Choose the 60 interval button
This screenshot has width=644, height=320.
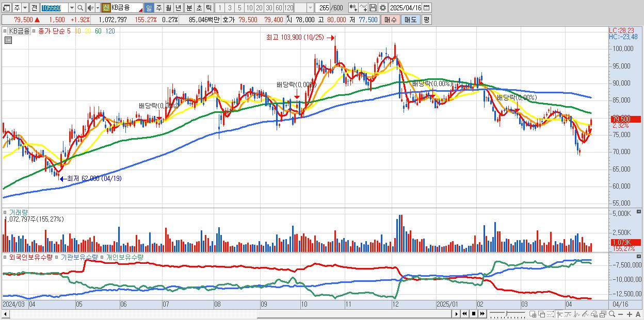coord(279,8)
